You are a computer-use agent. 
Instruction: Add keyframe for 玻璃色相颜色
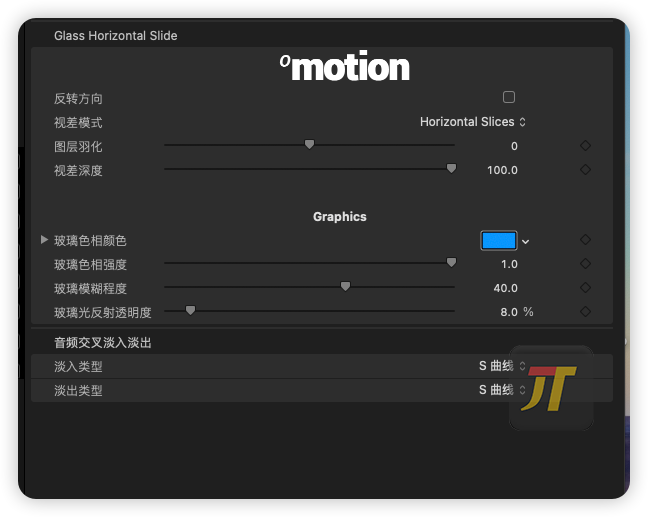[x=585, y=240]
